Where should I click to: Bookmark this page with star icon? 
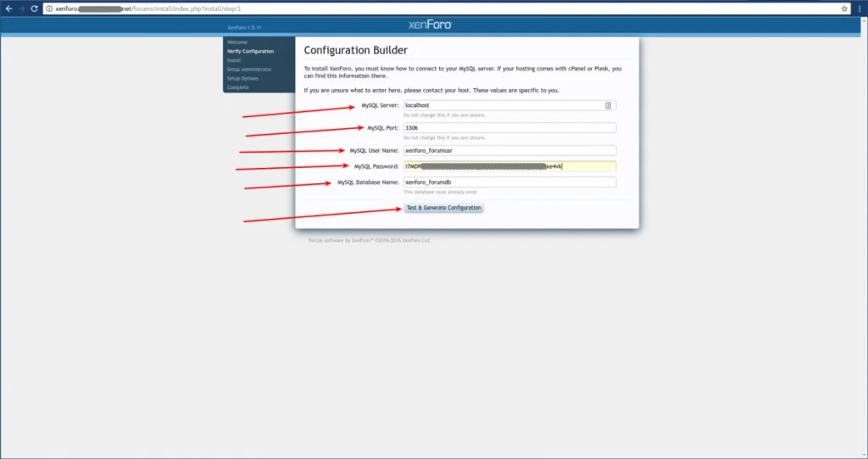pos(844,8)
